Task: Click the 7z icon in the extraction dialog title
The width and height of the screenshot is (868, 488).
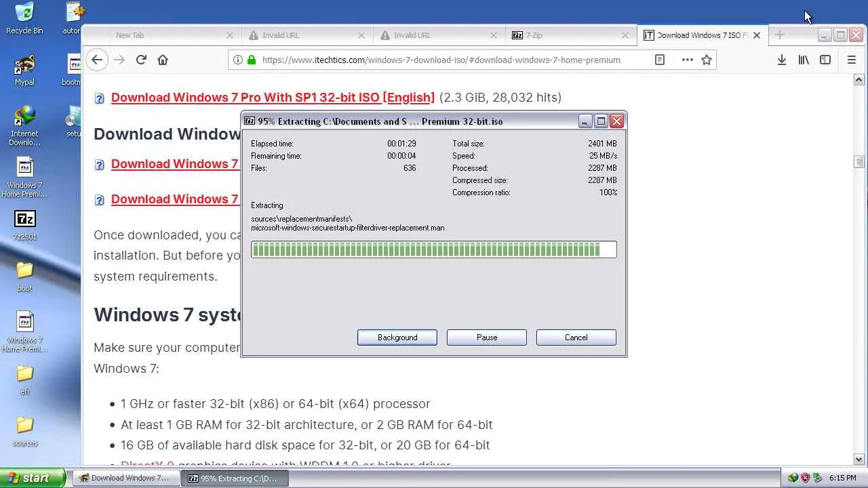Action: pos(250,121)
